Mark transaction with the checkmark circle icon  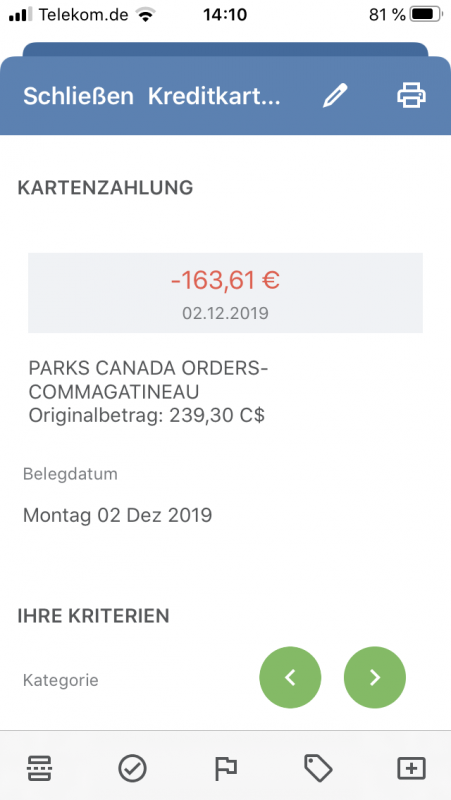pos(133,768)
